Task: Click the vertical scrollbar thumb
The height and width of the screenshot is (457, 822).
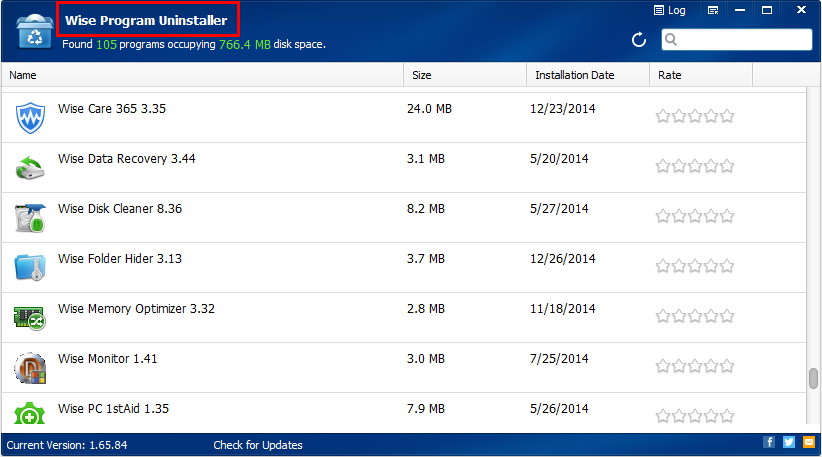Action: pos(813,378)
